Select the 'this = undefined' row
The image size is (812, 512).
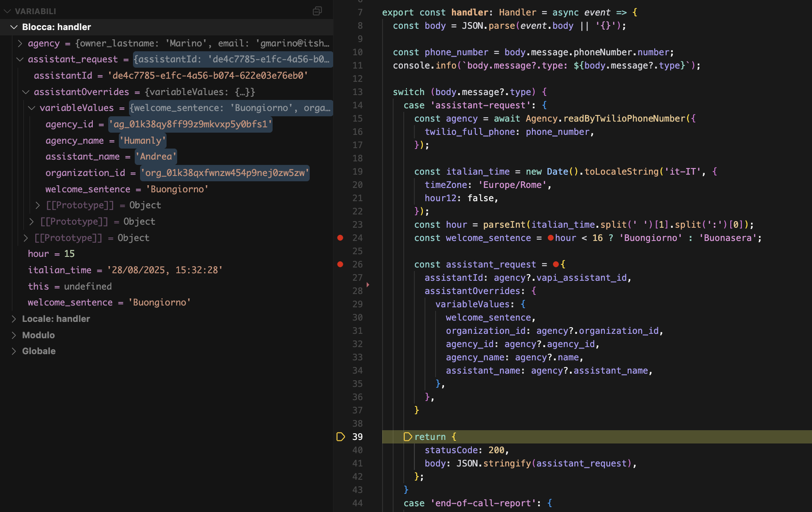click(167, 287)
